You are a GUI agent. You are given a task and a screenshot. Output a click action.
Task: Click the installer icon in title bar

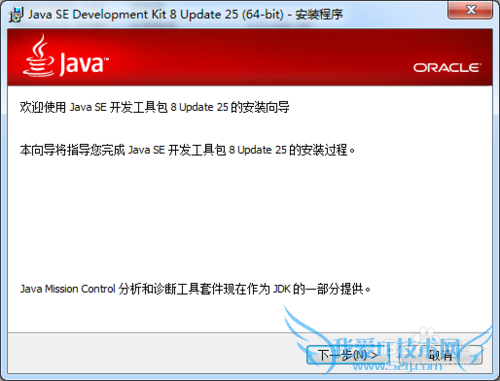16,15
